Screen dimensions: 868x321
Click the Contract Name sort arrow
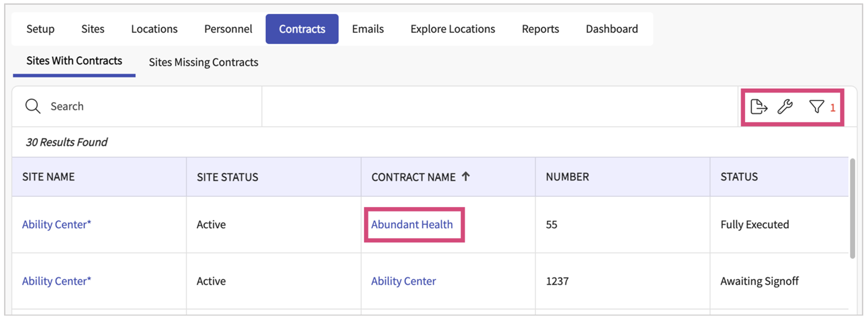coord(466,176)
